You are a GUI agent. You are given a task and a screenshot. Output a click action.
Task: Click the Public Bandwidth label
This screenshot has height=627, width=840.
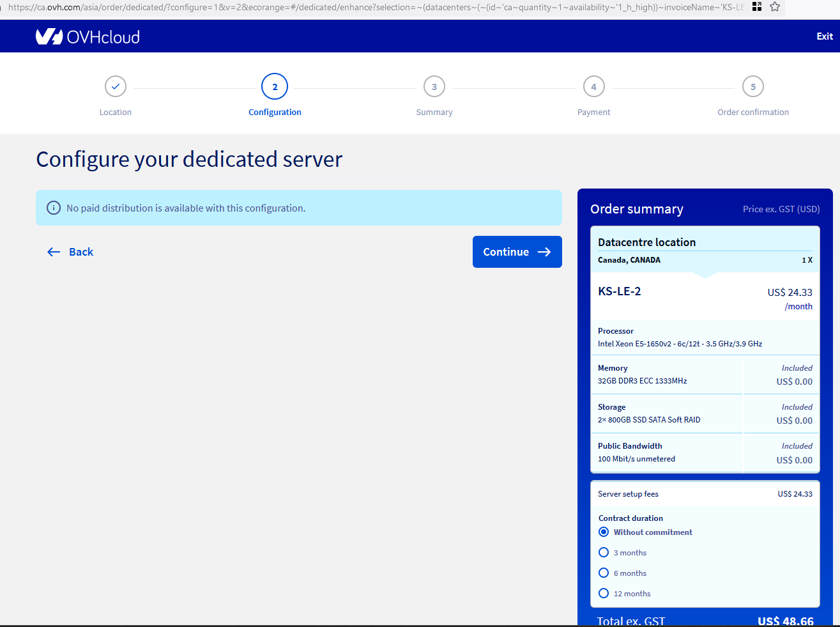coord(630,446)
